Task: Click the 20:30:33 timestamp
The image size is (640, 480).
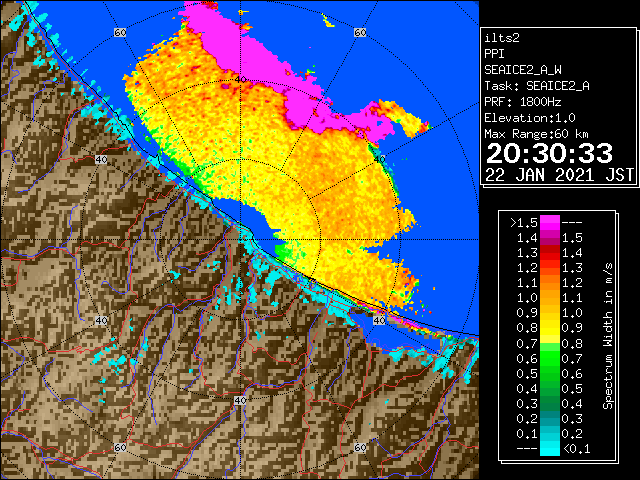Action: (x=549, y=153)
